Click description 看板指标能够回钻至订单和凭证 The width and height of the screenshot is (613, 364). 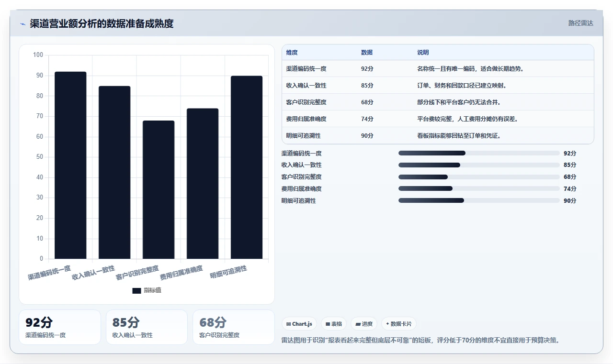pyautogui.click(x=459, y=136)
